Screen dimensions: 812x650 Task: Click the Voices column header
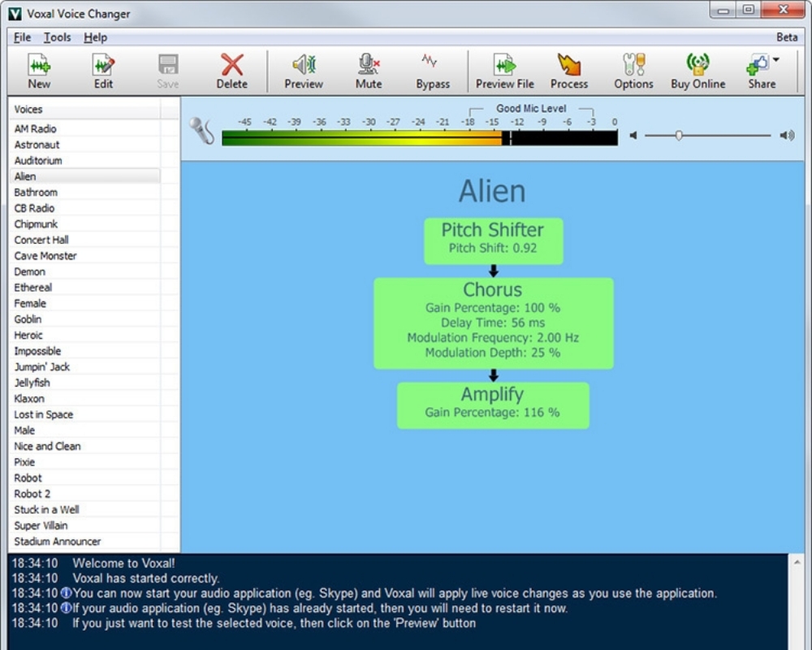pyautogui.click(x=85, y=110)
